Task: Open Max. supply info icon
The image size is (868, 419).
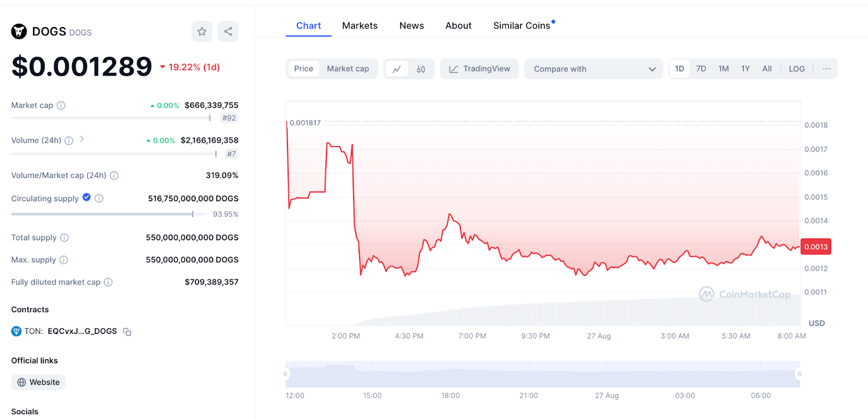Action: click(x=63, y=260)
